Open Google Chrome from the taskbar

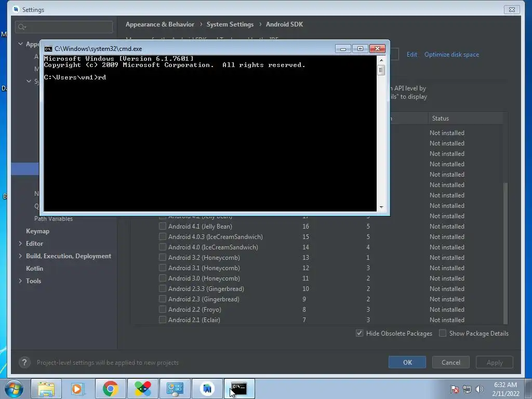(110, 389)
